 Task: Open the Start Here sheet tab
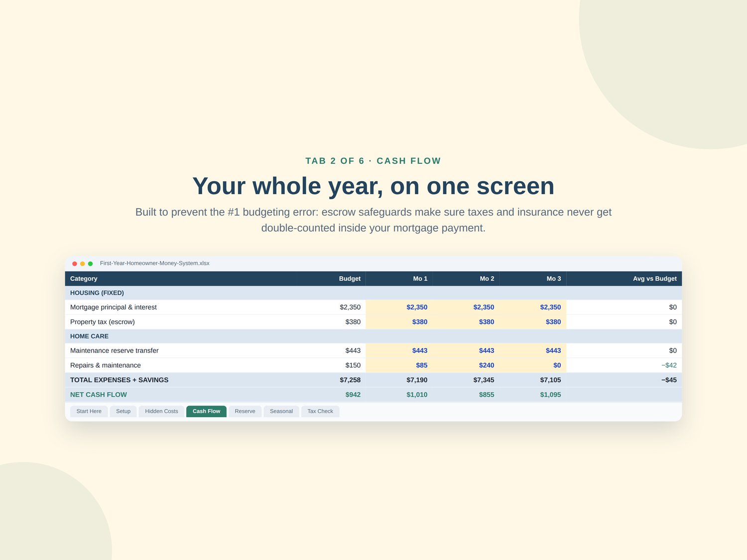[89, 411]
